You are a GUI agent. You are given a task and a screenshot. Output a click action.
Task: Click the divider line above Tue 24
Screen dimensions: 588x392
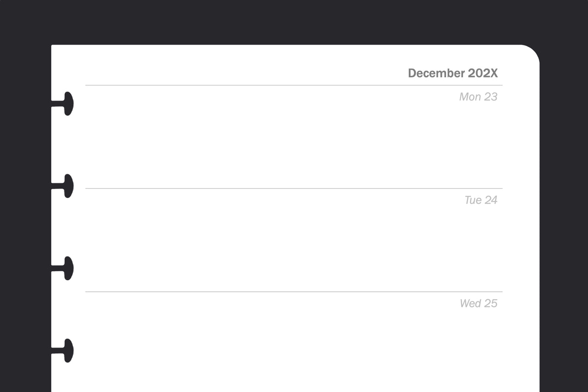(x=294, y=188)
